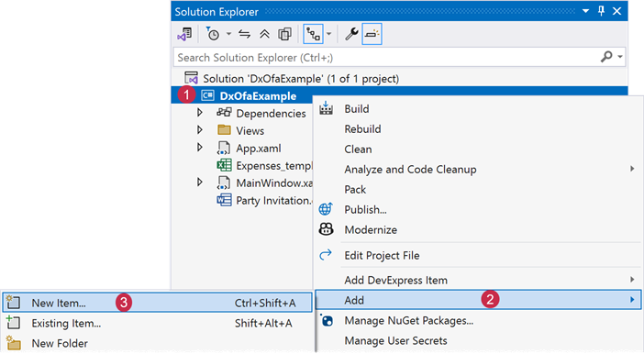Click the Properties wrench icon
This screenshot has width=644, height=354.
[x=351, y=34]
